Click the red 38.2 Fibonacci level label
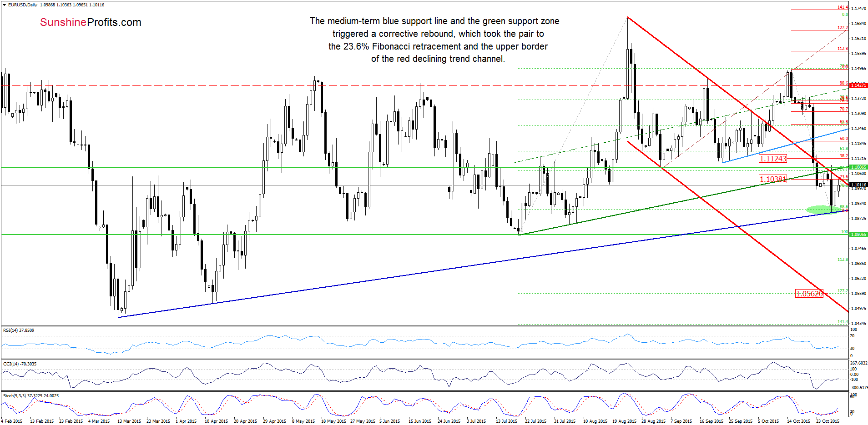The width and height of the screenshot is (868, 425). coord(843,156)
